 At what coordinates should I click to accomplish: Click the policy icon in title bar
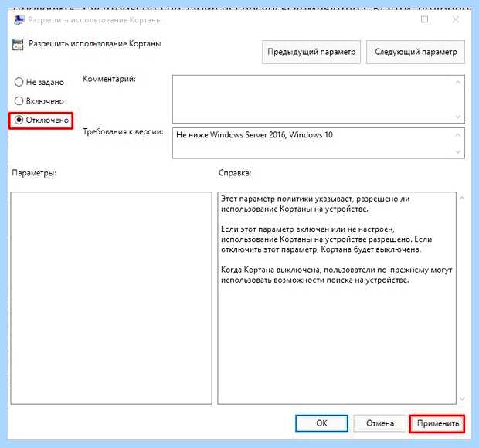[x=19, y=19]
